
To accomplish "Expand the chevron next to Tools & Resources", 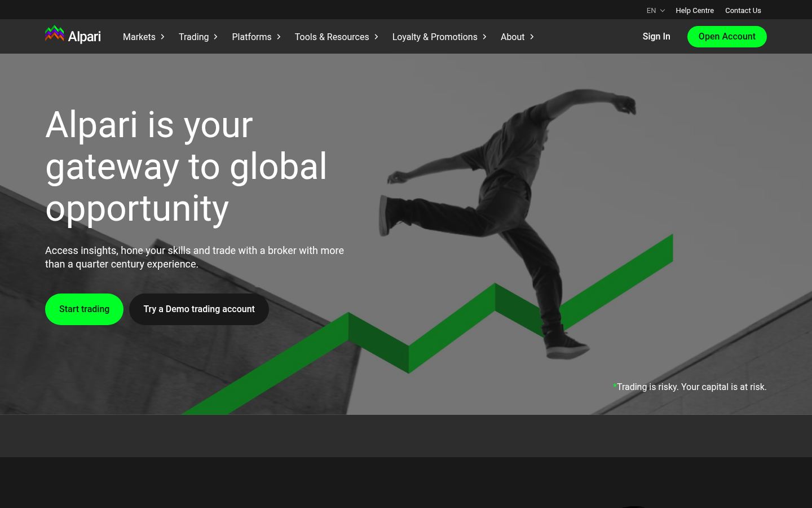I will (x=376, y=37).
